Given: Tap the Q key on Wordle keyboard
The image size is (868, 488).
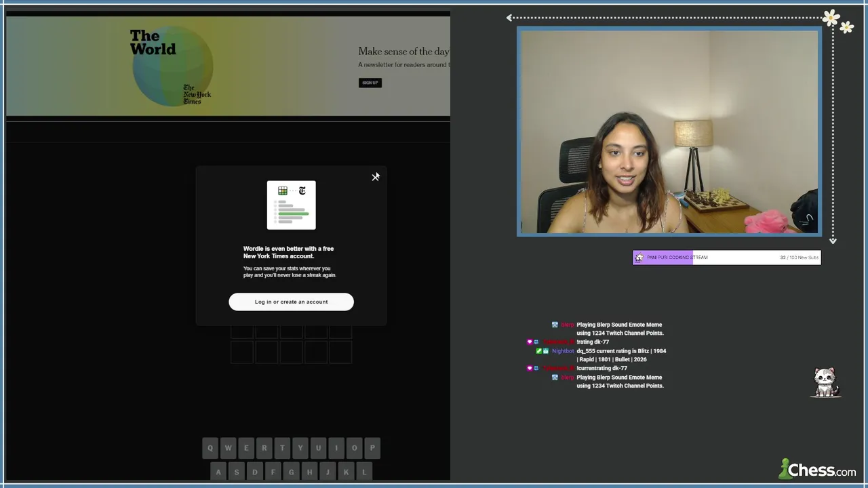Looking at the screenshot, I should pos(210,448).
